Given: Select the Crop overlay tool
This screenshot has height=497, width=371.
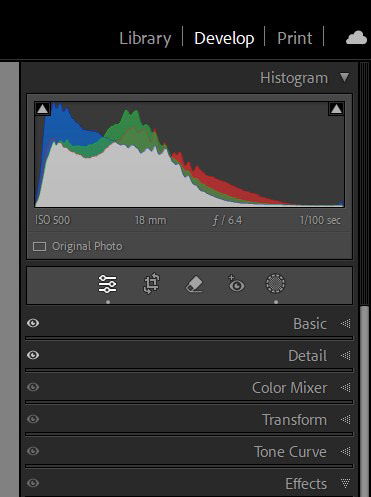Looking at the screenshot, I should [152, 284].
